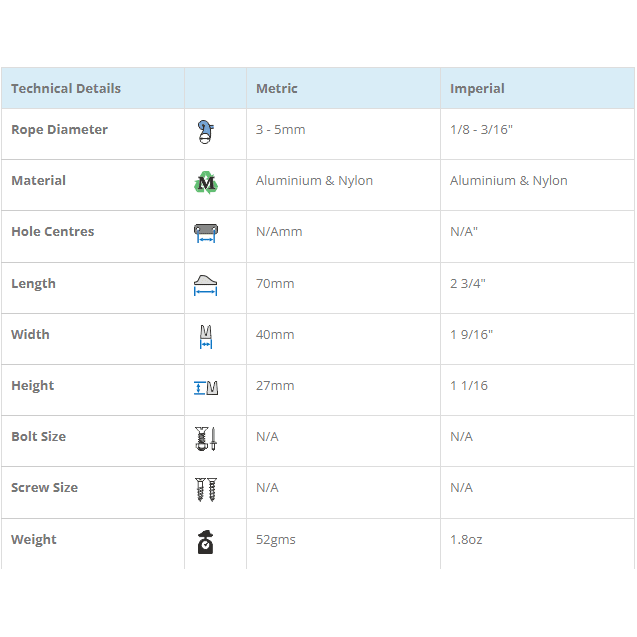Image resolution: width=637 pixels, height=637 pixels.
Task: Click the 52gms weight value
Action: click(276, 540)
